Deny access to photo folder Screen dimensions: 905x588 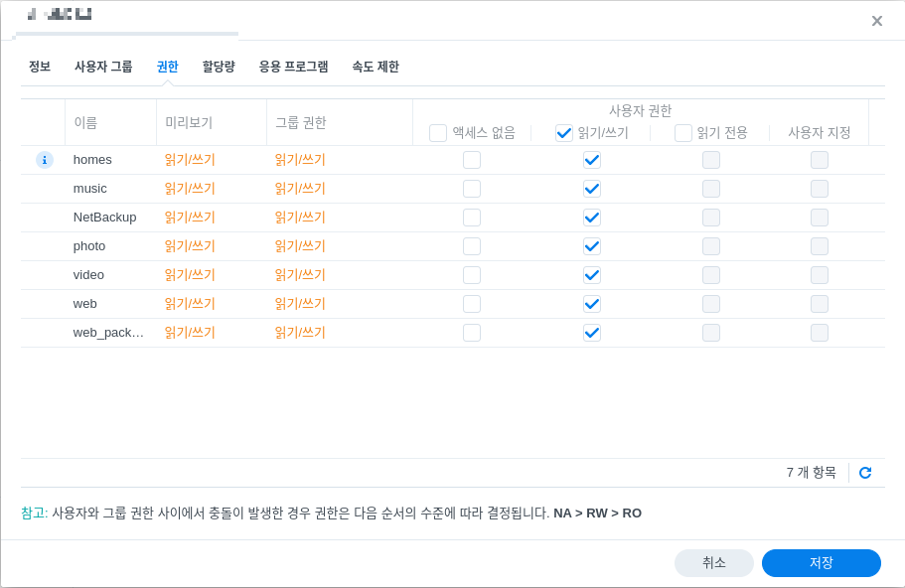472,246
